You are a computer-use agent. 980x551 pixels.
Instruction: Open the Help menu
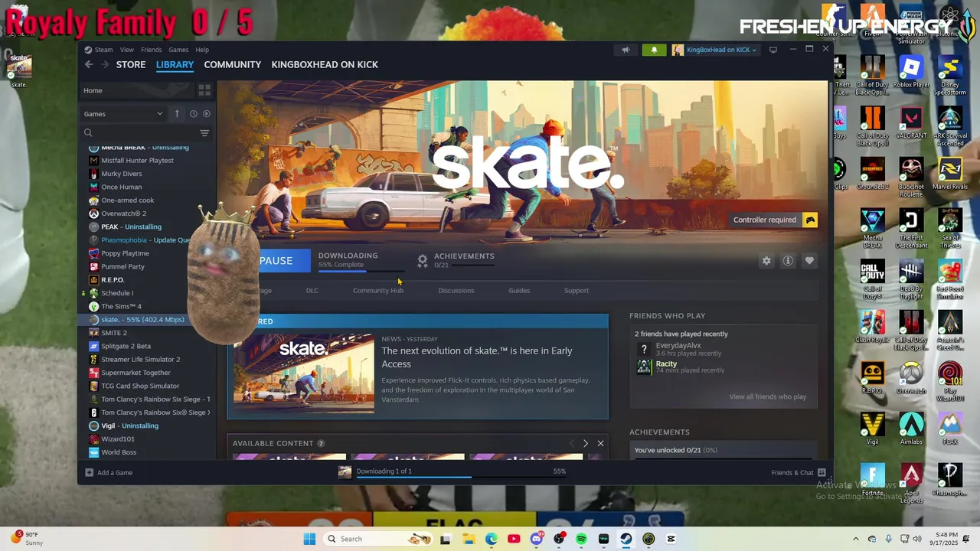(202, 50)
